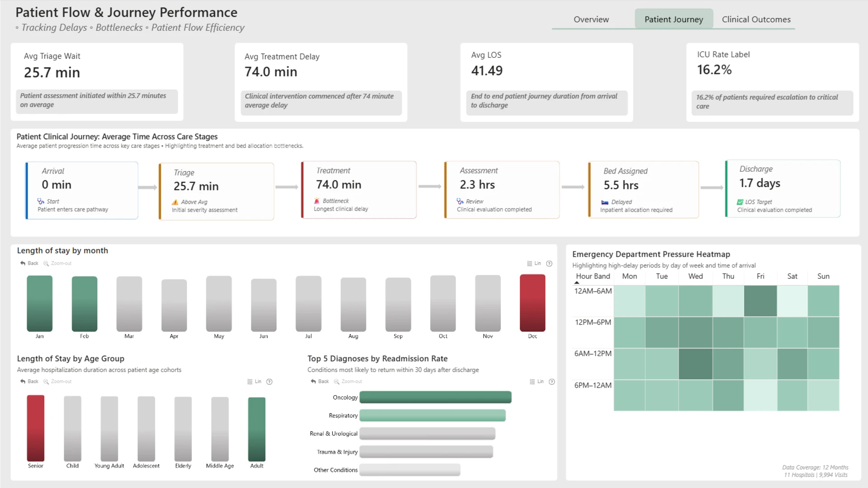Click the Back arrow in Length of stay by month
Viewport: 868px width, 488px height.
pyautogui.click(x=23, y=263)
